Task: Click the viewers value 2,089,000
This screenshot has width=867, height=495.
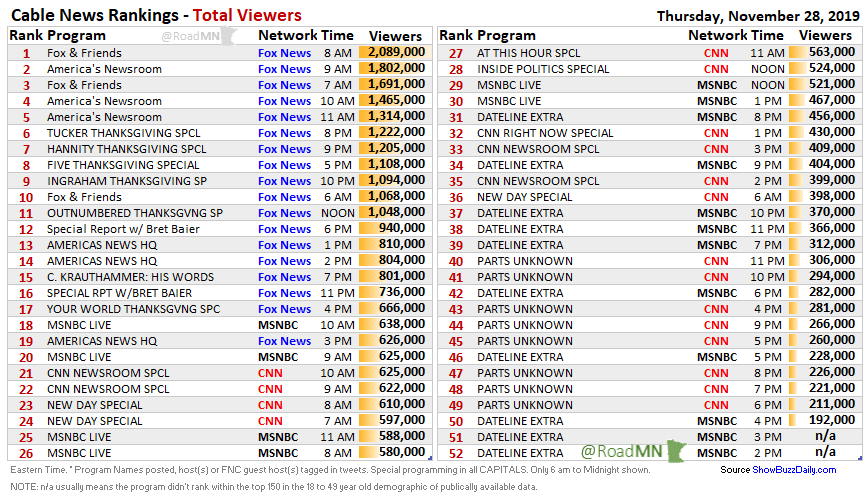Action: (396, 52)
